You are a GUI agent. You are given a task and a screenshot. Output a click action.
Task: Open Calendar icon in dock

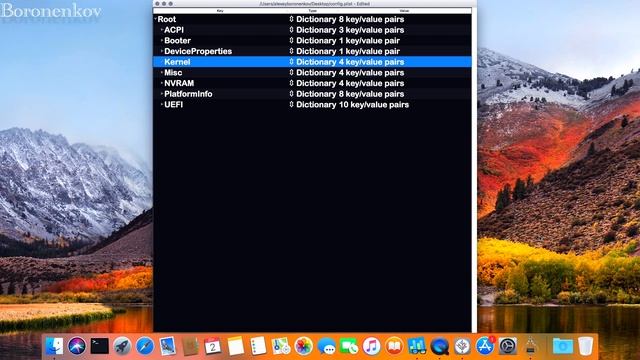pyautogui.click(x=213, y=346)
